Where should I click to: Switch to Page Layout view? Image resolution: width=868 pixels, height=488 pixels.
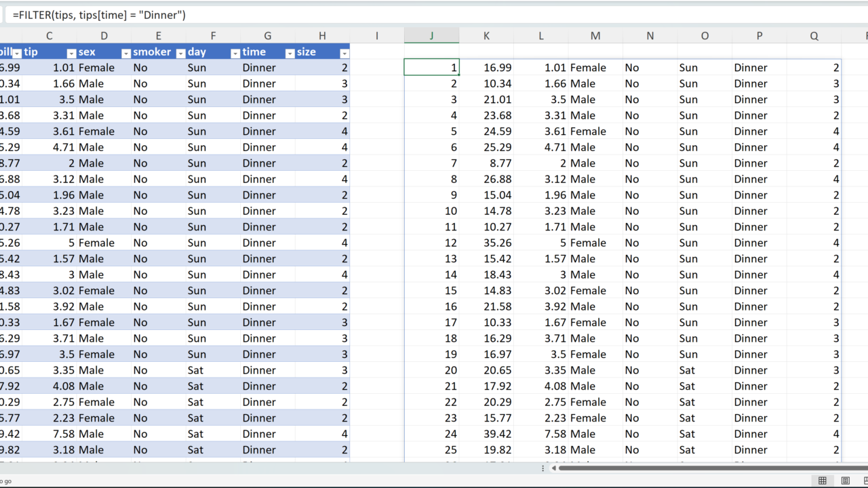point(845,481)
